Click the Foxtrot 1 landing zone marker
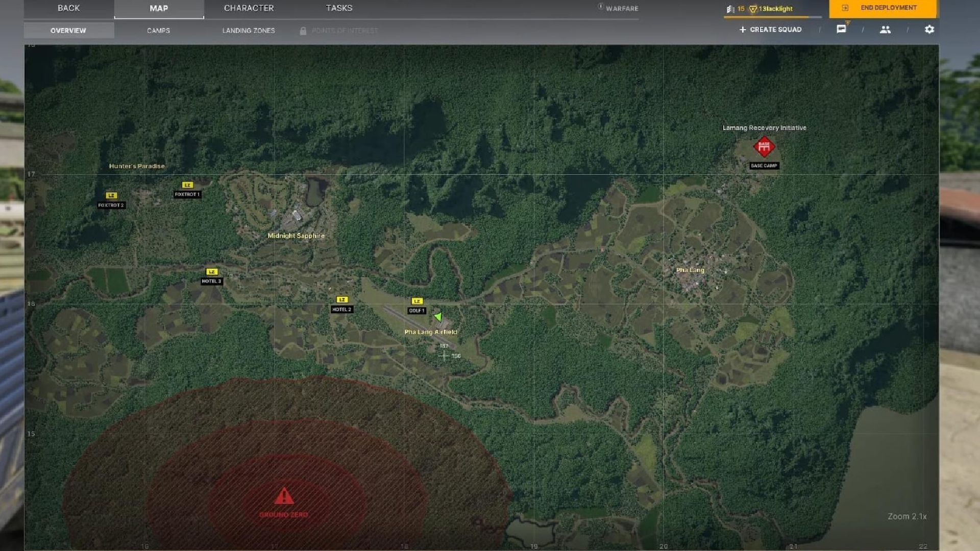The width and height of the screenshot is (980, 551). tap(187, 185)
